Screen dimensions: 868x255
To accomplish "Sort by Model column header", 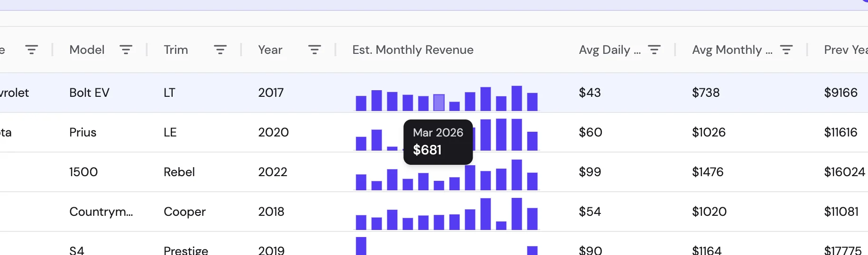I will [x=87, y=50].
